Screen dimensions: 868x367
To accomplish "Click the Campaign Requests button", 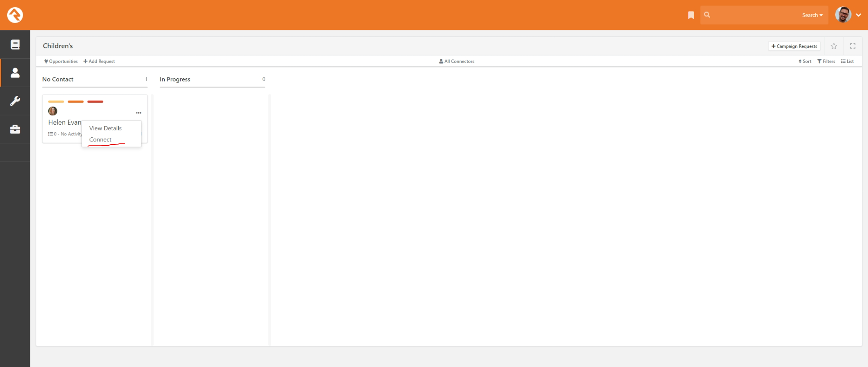I will point(794,46).
